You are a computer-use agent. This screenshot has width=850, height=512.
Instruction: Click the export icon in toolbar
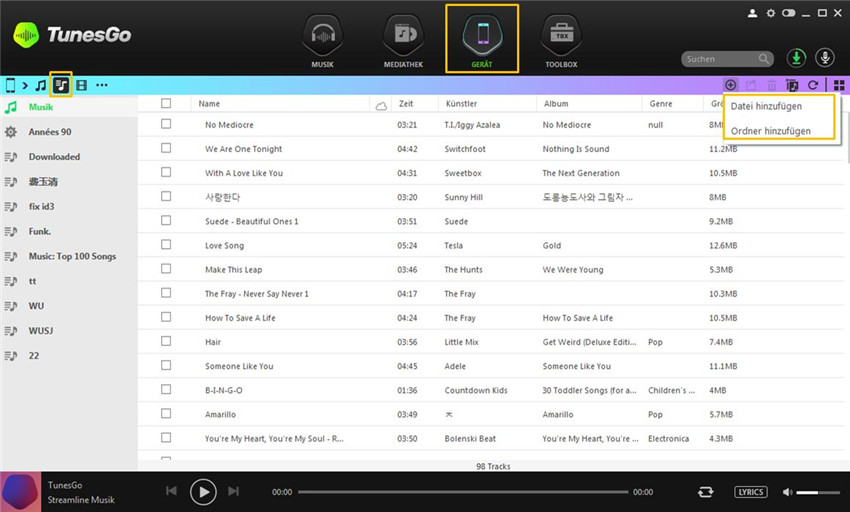[x=751, y=85]
